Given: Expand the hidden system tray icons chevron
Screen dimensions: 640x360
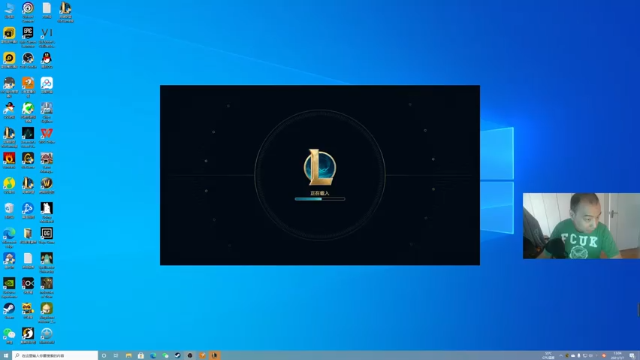Looking at the screenshot, I should coord(561,356).
